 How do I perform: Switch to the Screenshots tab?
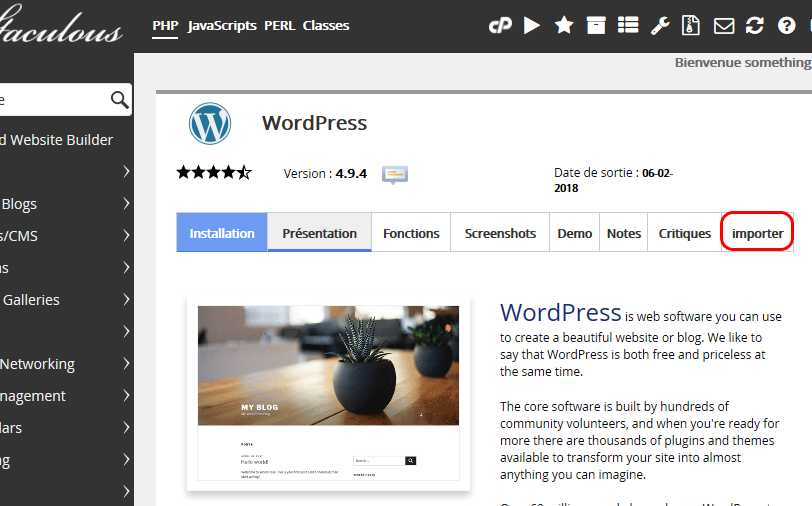[500, 233]
